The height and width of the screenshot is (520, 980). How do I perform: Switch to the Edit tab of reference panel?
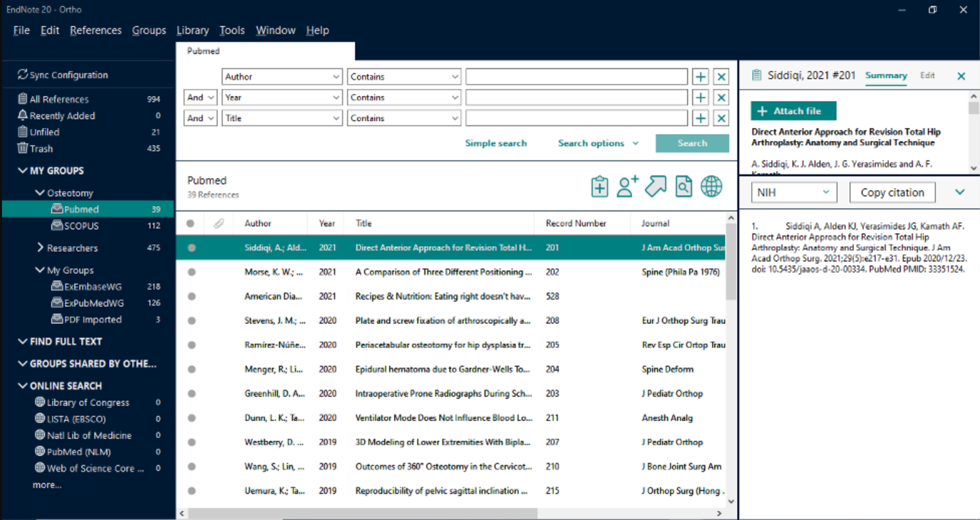pos(927,76)
